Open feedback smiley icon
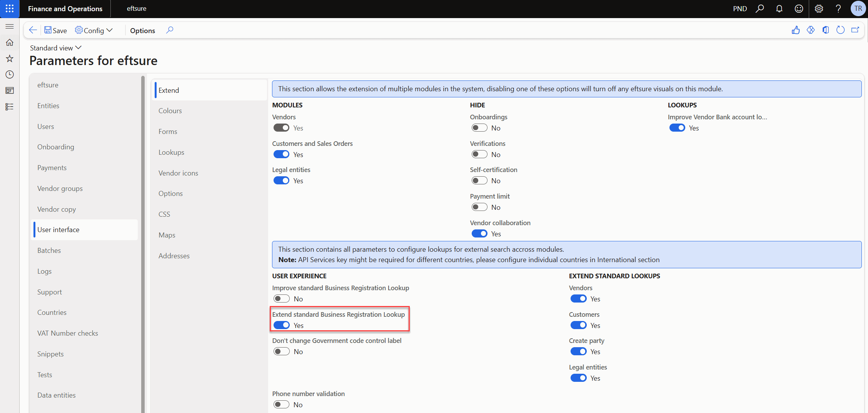 pyautogui.click(x=799, y=8)
